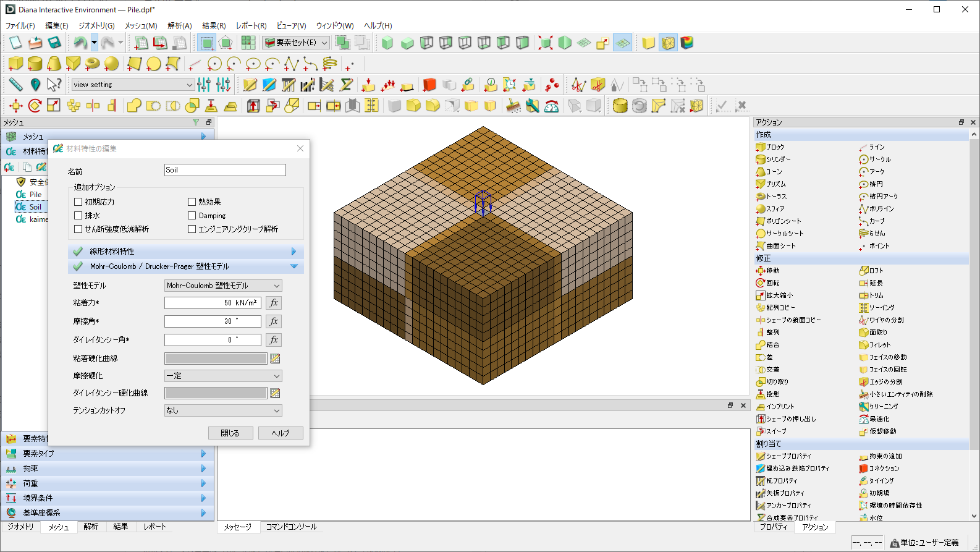Click the ヘルプ button in dialog
The height and width of the screenshot is (552, 980).
[281, 433]
